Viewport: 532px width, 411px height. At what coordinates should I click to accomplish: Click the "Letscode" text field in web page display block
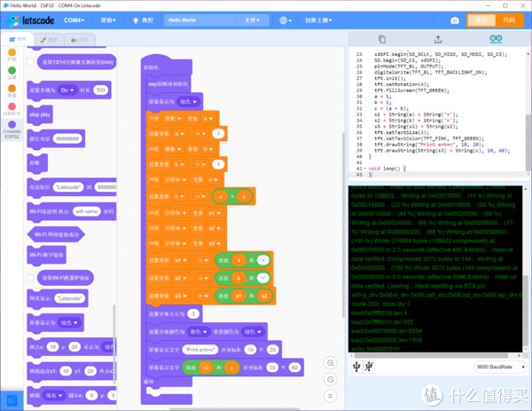[x=69, y=298]
